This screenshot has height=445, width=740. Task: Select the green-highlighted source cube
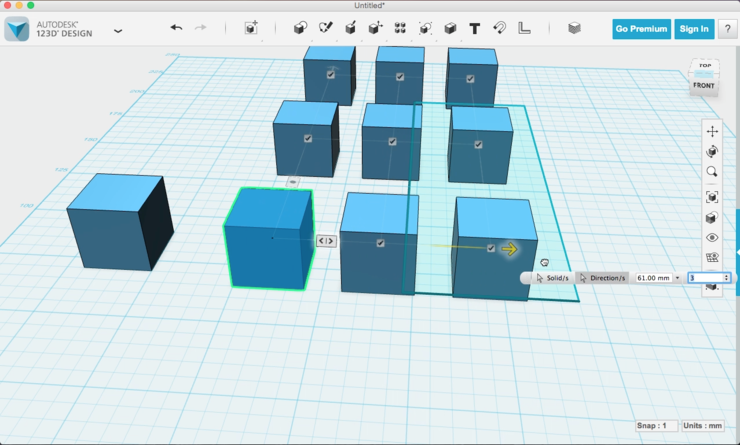pos(269,238)
